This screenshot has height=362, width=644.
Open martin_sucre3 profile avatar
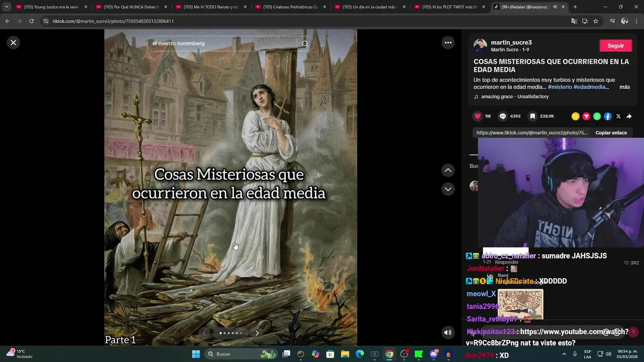tap(480, 46)
